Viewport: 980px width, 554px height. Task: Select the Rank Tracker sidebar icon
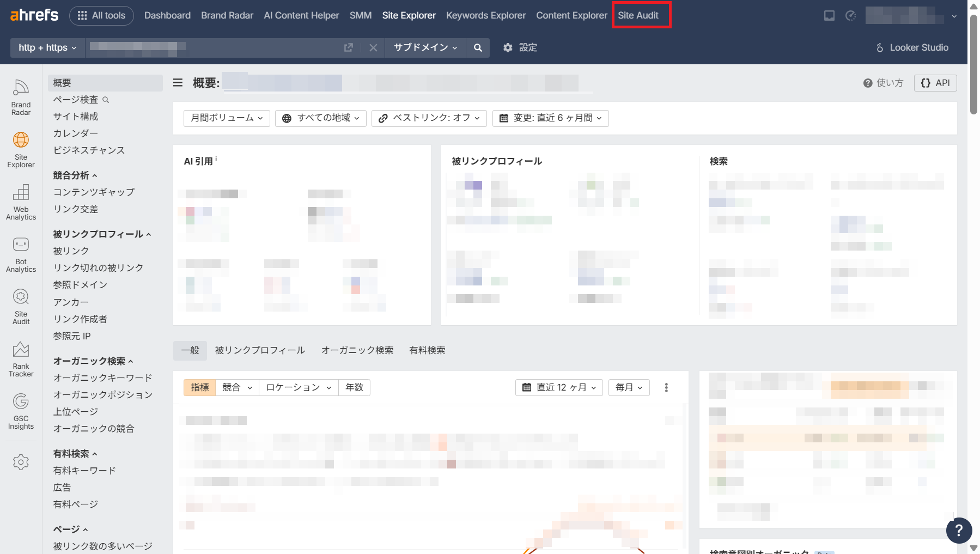[21, 358]
